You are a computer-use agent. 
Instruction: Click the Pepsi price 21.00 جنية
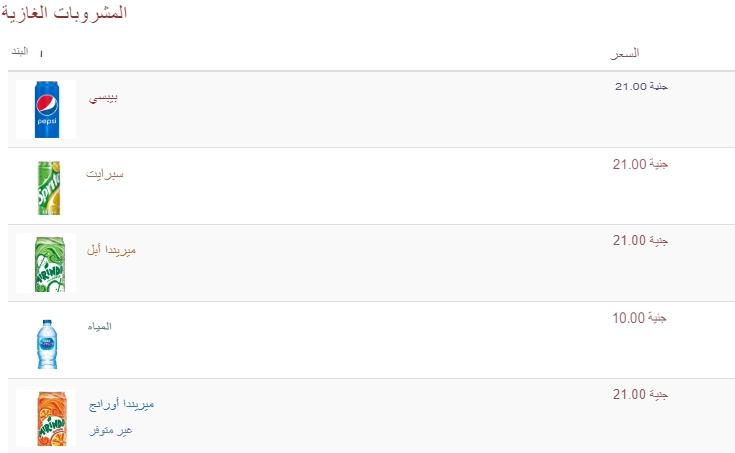(641, 86)
